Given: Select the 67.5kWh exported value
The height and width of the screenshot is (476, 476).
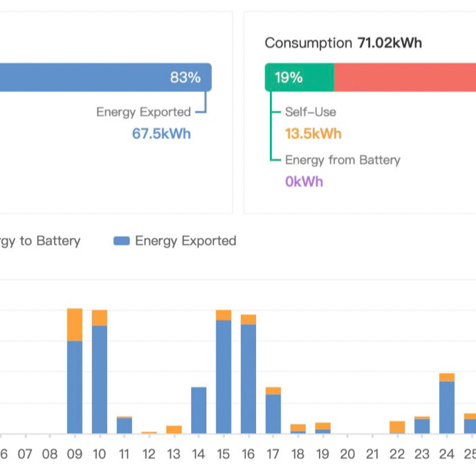Looking at the screenshot, I should click(x=161, y=134).
